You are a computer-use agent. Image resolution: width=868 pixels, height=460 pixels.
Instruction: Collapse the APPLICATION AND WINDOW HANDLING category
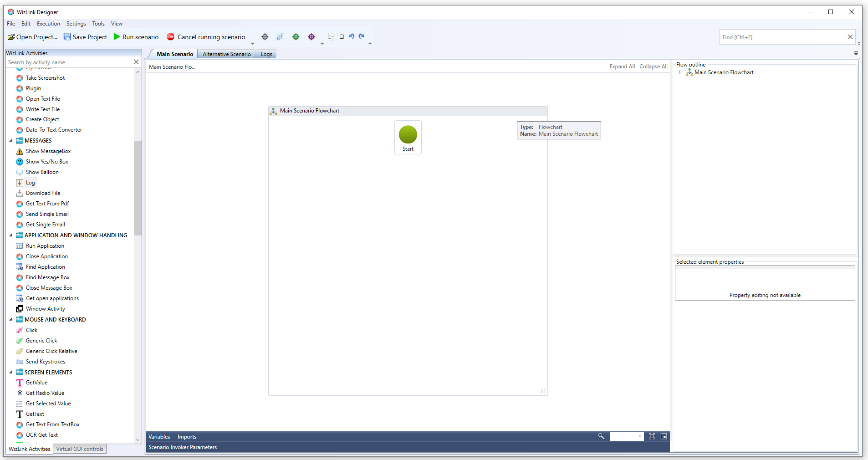[11, 235]
